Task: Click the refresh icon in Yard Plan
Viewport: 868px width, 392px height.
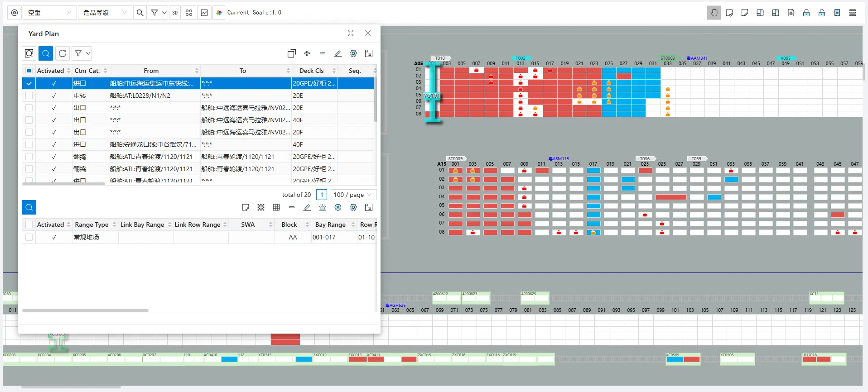Action: click(63, 53)
